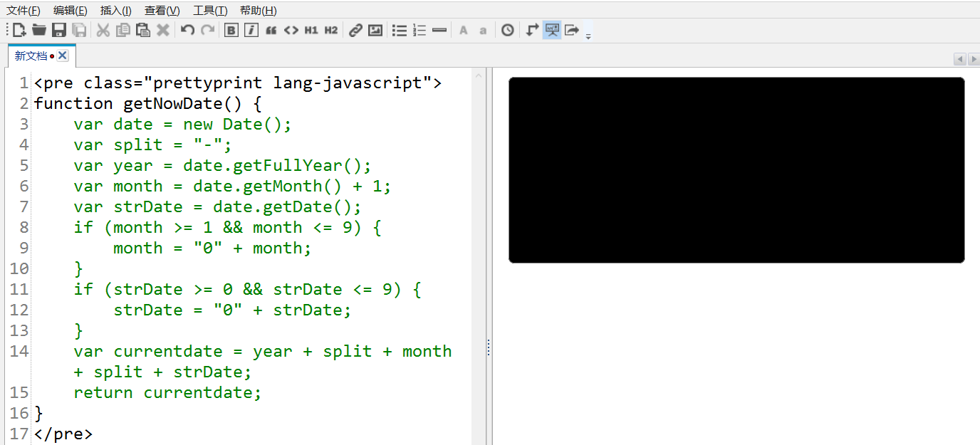Image resolution: width=980 pixels, height=445 pixels.
Task: Convert text to lowercase a icon
Action: click(x=483, y=30)
